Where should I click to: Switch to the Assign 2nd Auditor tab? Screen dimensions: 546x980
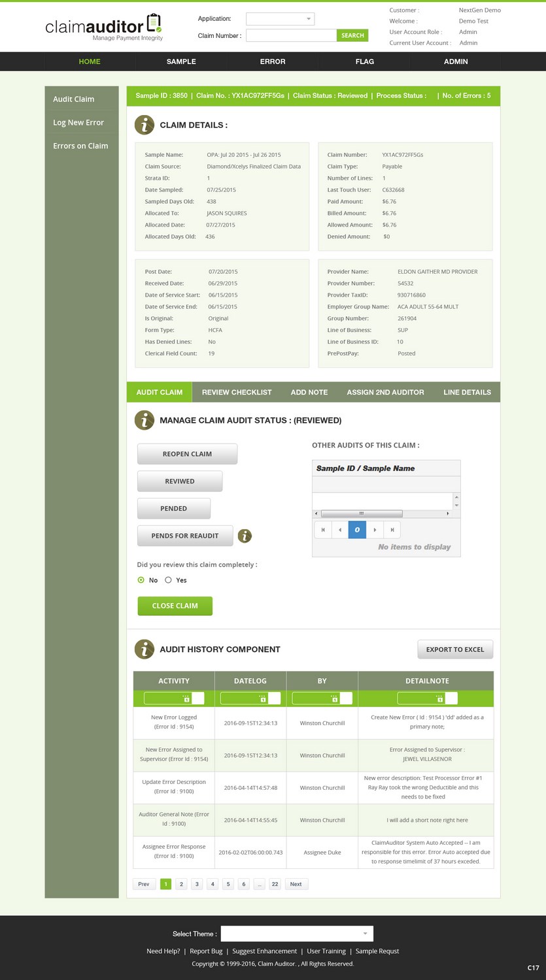click(x=385, y=392)
